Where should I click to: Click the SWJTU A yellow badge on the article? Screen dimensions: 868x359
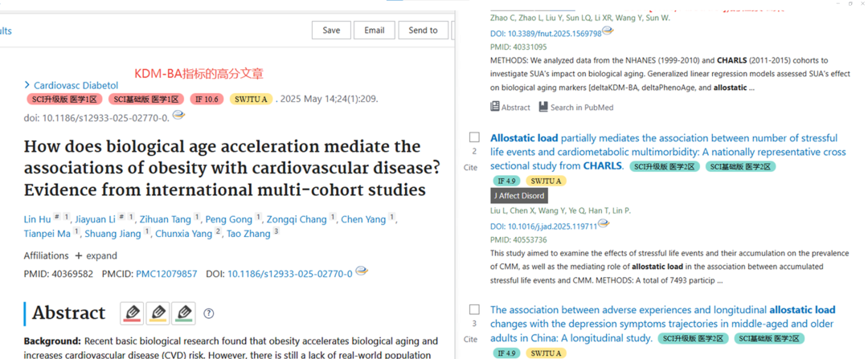[251, 100]
